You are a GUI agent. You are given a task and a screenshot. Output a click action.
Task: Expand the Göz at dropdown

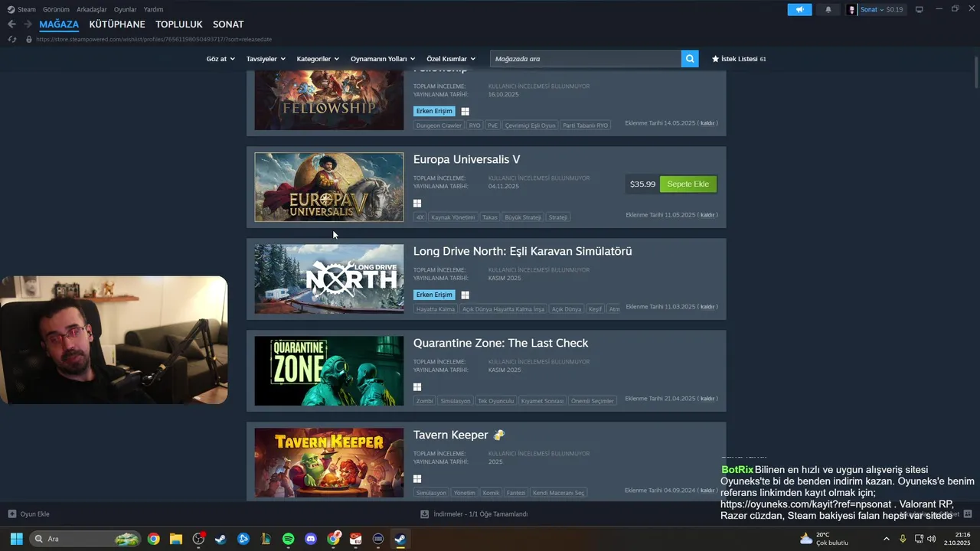pos(220,59)
